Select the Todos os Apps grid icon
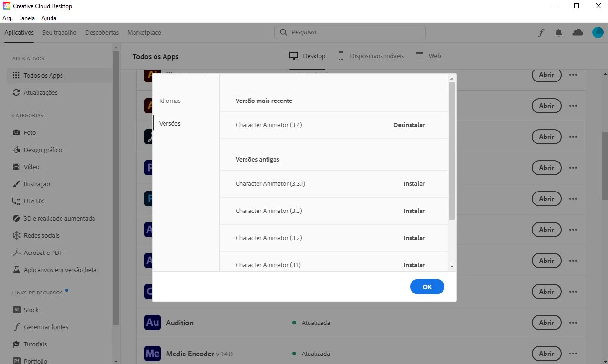Screen dimensions: 608x364 click(16, 75)
